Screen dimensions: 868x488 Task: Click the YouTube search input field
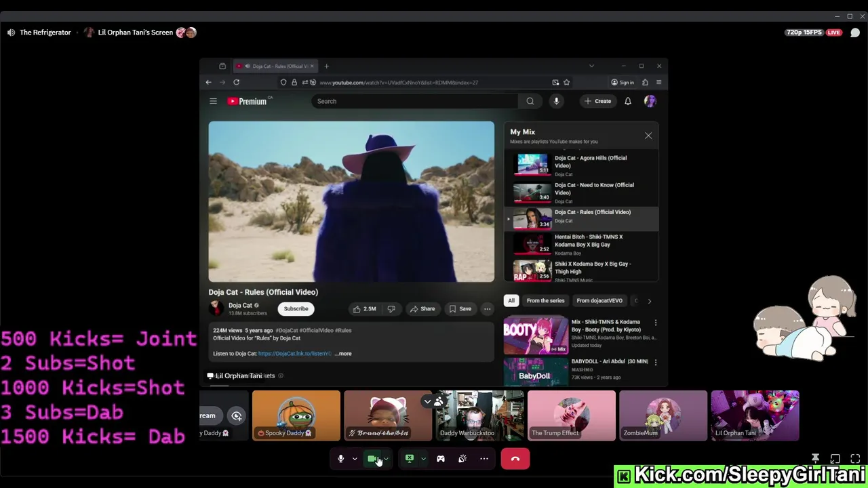point(414,101)
